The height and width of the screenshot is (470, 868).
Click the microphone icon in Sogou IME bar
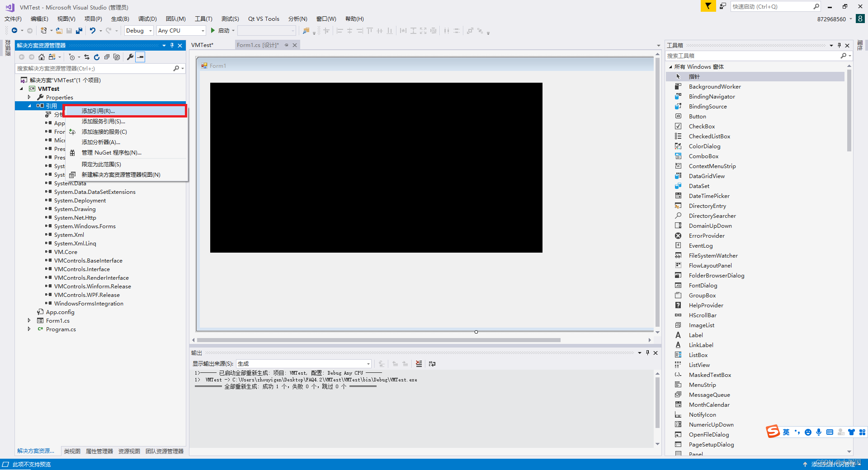pyautogui.click(x=819, y=432)
